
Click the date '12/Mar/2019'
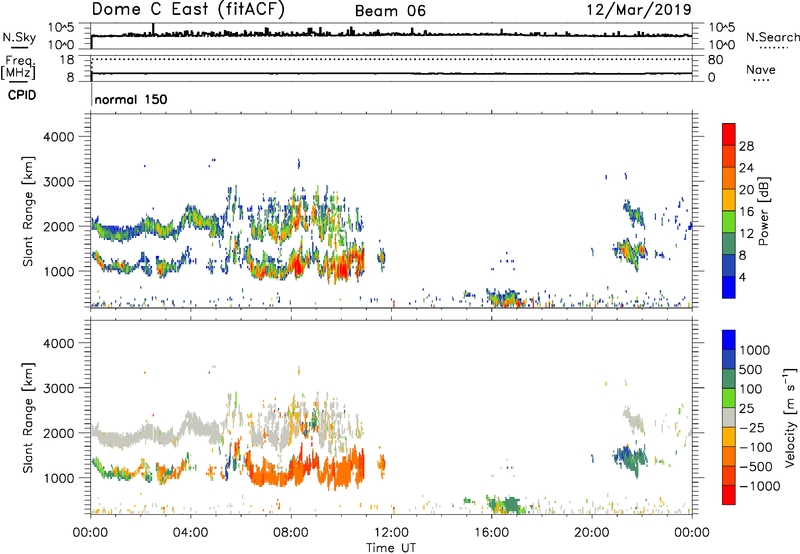(x=639, y=9)
